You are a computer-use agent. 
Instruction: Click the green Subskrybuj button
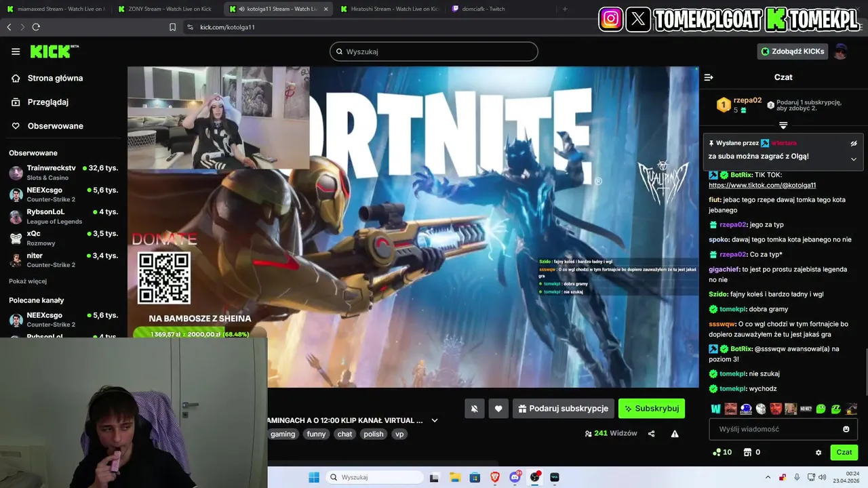click(x=652, y=409)
